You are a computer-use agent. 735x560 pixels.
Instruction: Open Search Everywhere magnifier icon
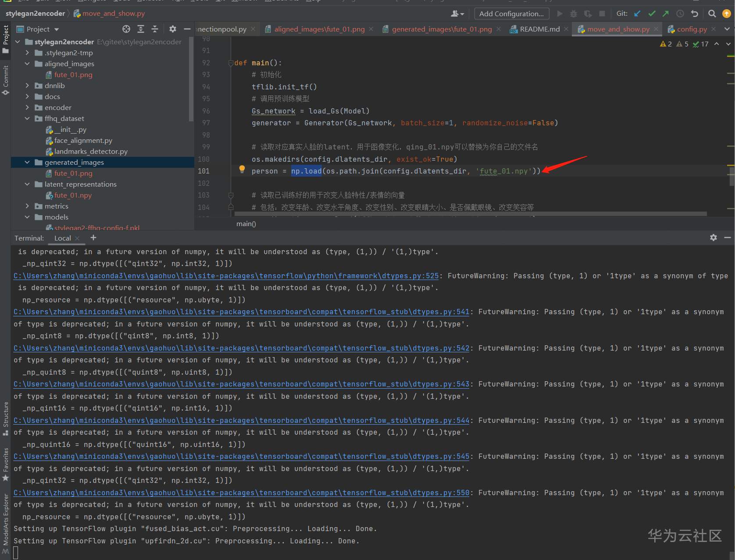712,14
